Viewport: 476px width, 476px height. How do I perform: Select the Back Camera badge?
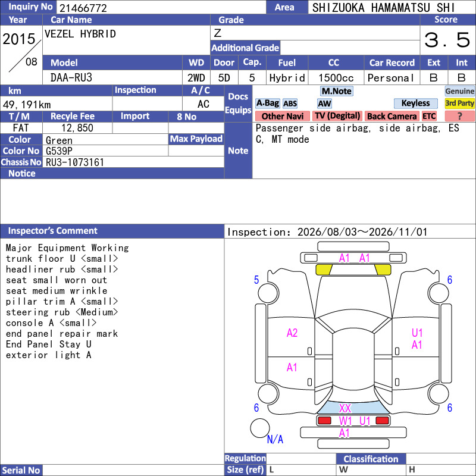[392, 116]
